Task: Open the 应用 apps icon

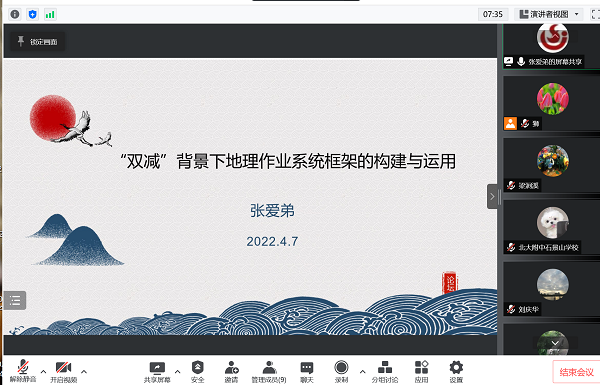Action: click(x=421, y=372)
